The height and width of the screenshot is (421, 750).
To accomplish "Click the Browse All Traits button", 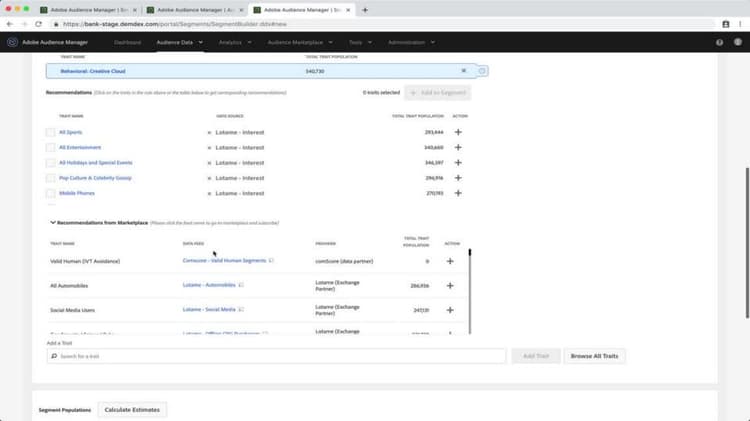I will tap(594, 356).
